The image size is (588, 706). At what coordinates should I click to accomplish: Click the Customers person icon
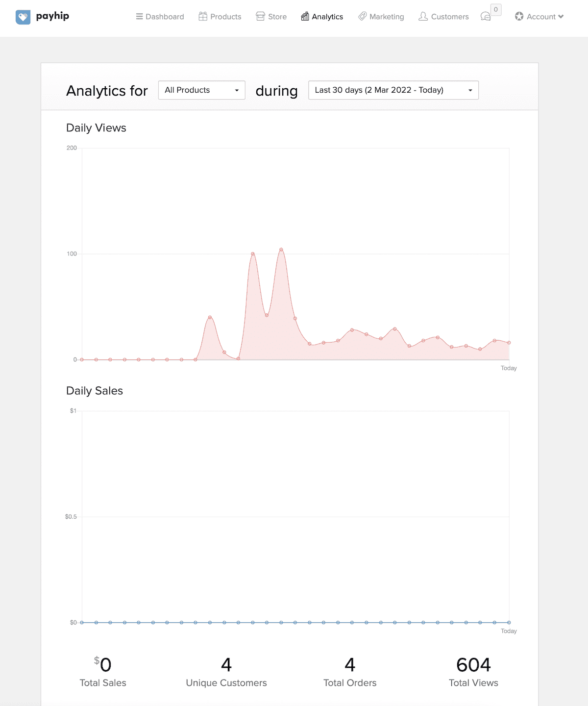point(423,17)
